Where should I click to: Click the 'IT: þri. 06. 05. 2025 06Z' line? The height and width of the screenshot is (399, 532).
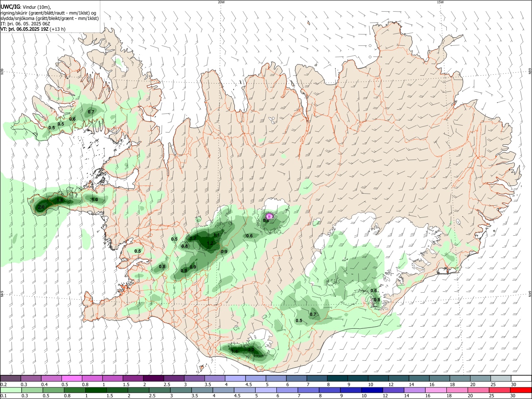click(x=25, y=24)
